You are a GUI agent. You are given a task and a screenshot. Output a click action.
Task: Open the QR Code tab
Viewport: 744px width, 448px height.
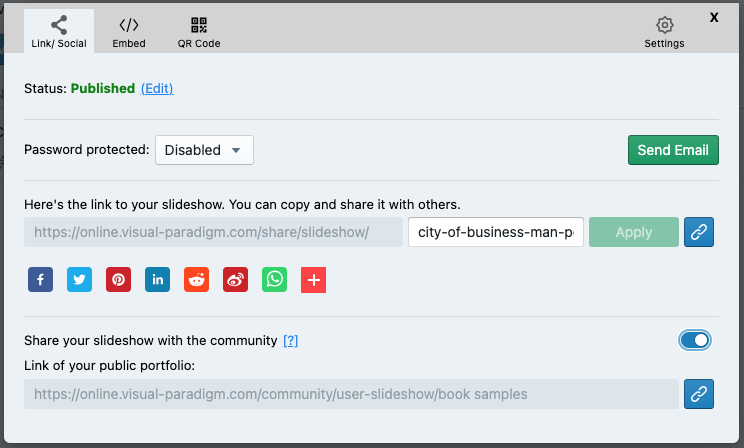[199, 32]
